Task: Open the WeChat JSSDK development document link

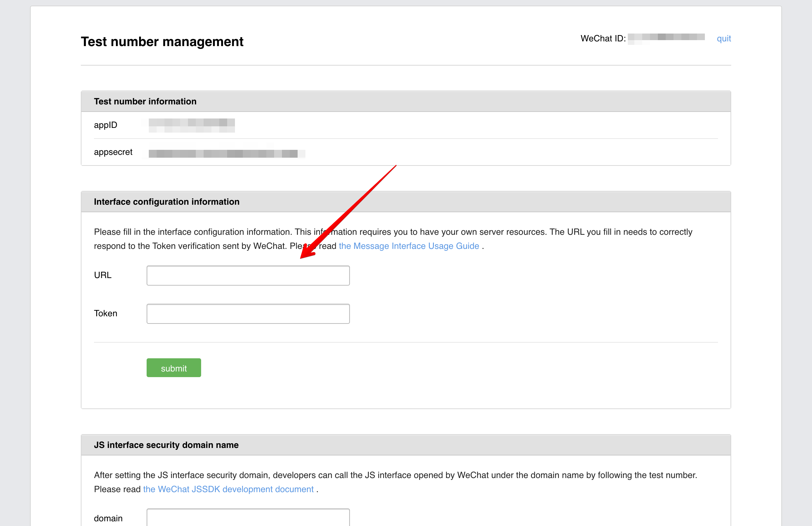Action: click(x=228, y=489)
